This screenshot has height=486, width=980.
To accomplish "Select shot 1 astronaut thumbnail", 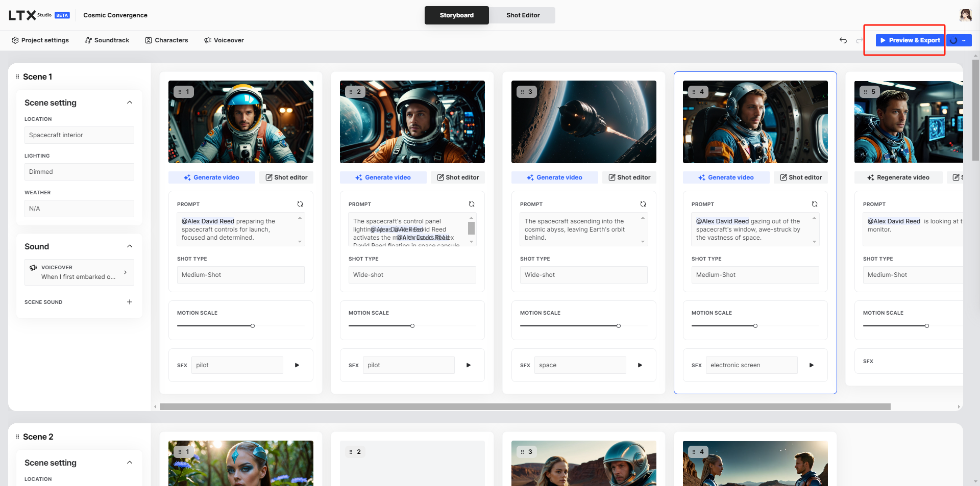I will (241, 122).
